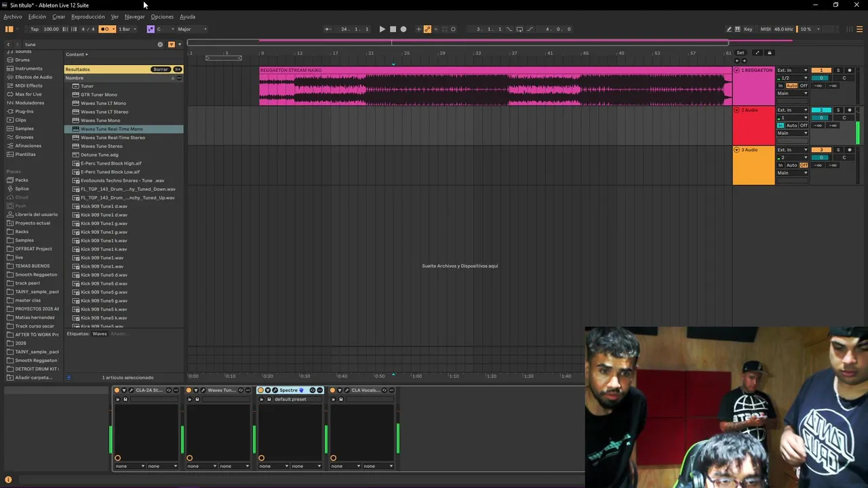
Task: Open the Crear menu
Action: click(x=59, y=16)
